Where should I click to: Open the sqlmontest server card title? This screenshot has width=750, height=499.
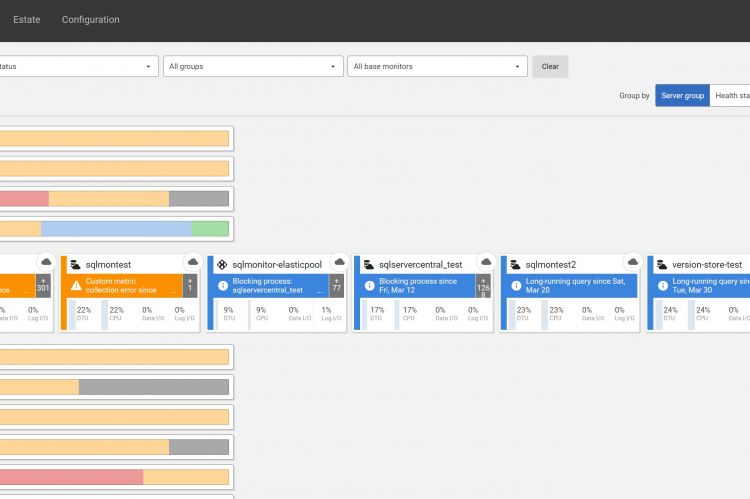point(108,265)
